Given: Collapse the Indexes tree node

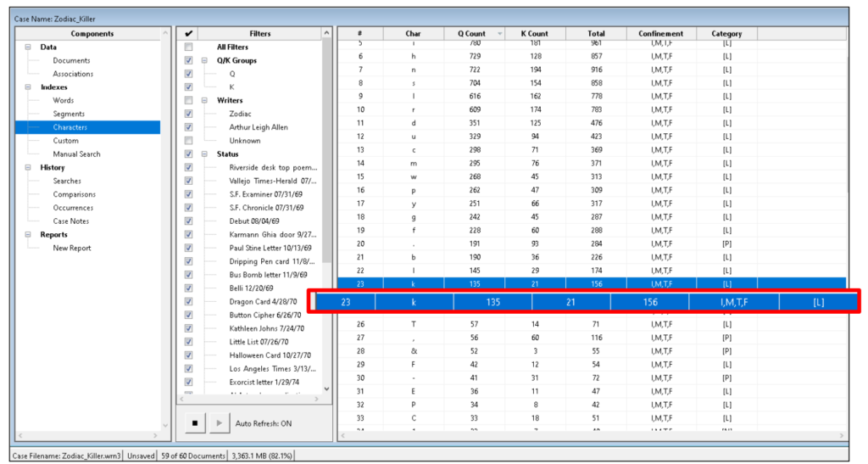Looking at the screenshot, I should [x=30, y=87].
